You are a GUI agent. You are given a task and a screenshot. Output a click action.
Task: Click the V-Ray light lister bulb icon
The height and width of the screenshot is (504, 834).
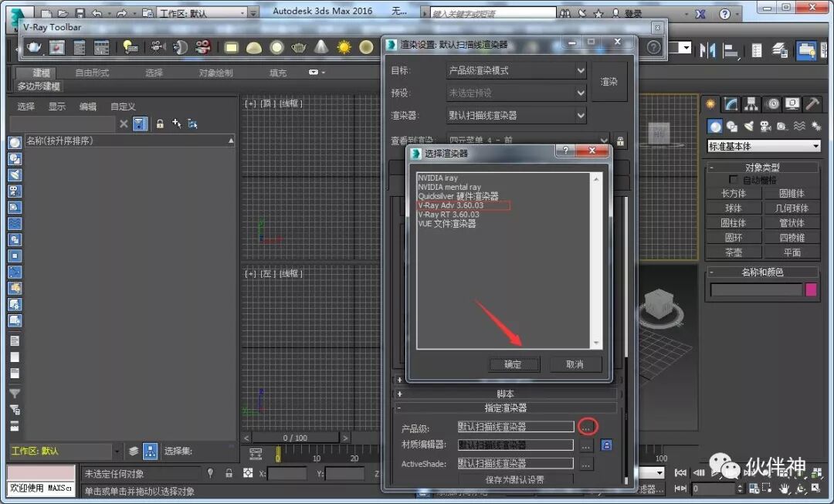tap(131, 47)
